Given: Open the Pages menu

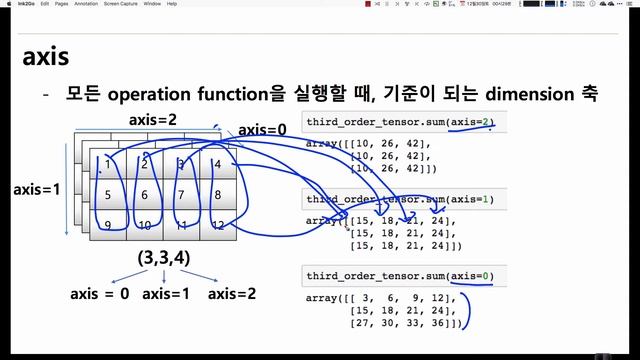Looking at the screenshot, I should coord(61,4).
